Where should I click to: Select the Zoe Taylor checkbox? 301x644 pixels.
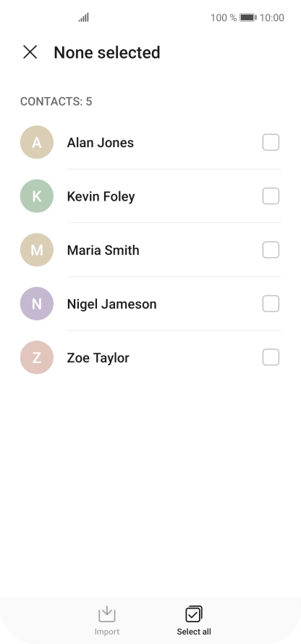click(271, 358)
